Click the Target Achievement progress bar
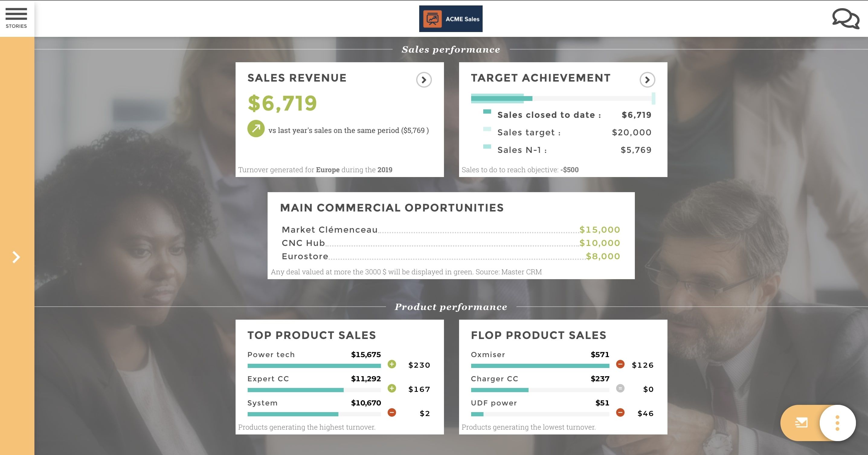 [562, 98]
